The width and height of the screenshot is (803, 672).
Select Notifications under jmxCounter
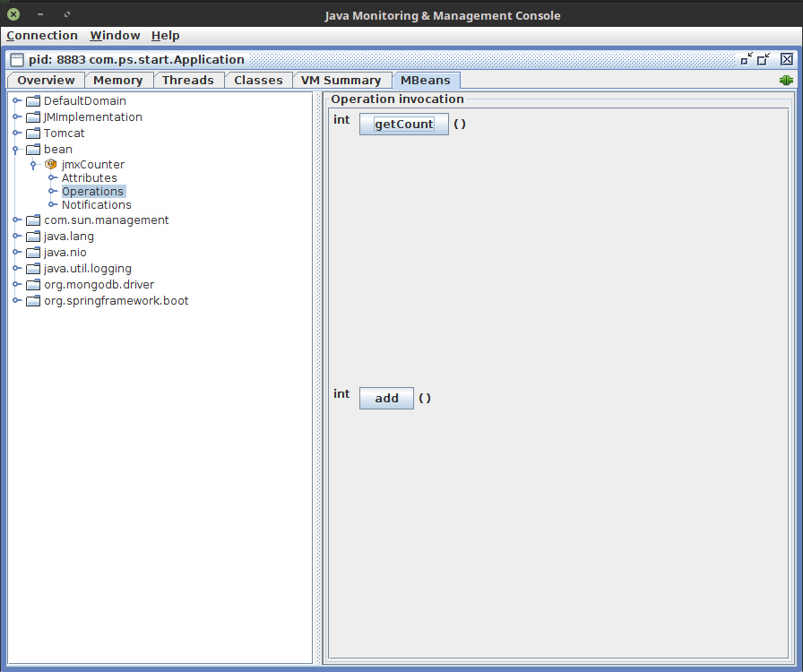pos(96,205)
